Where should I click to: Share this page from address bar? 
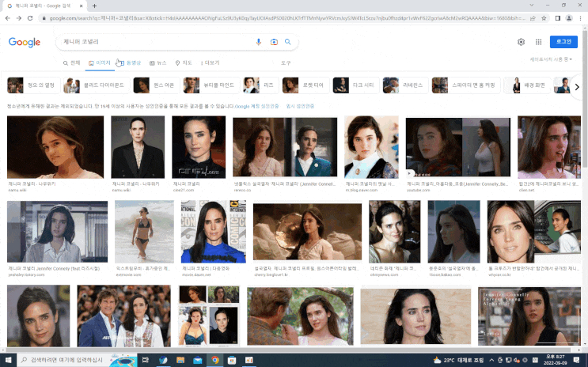533,18
